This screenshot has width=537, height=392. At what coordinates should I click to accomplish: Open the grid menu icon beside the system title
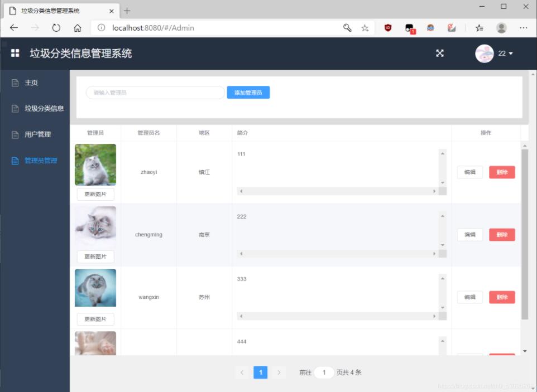[14, 53]
